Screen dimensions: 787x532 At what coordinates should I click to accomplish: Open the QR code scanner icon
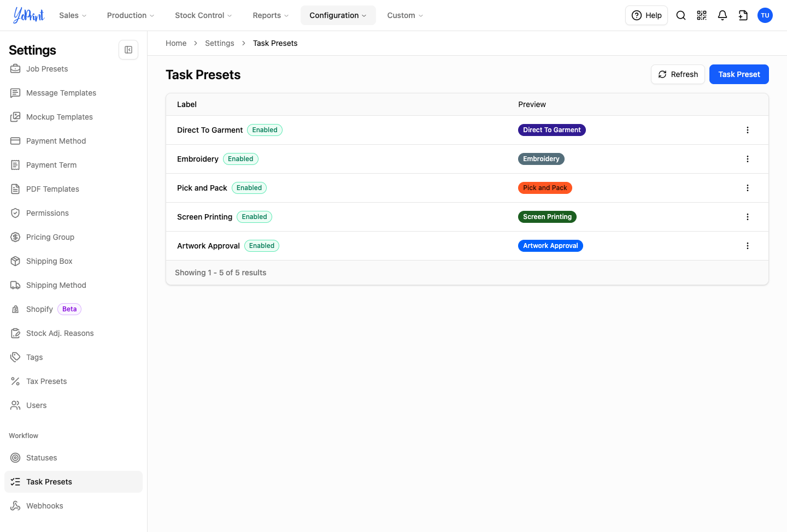[702, 15]
